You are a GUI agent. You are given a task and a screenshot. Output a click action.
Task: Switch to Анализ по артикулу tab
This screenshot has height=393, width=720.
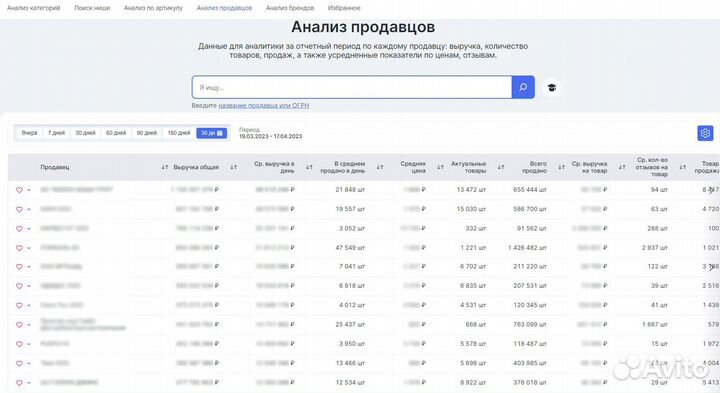[x=153, y=8]
